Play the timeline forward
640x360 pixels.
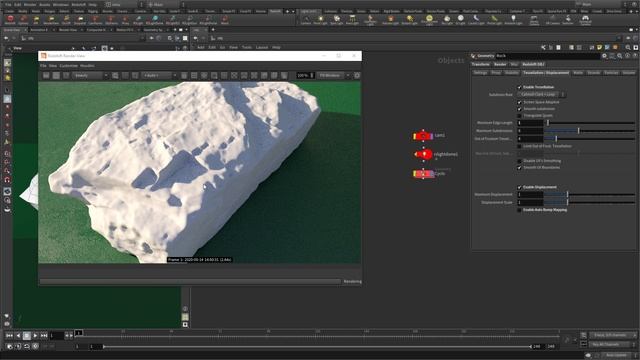coord(35,336)
